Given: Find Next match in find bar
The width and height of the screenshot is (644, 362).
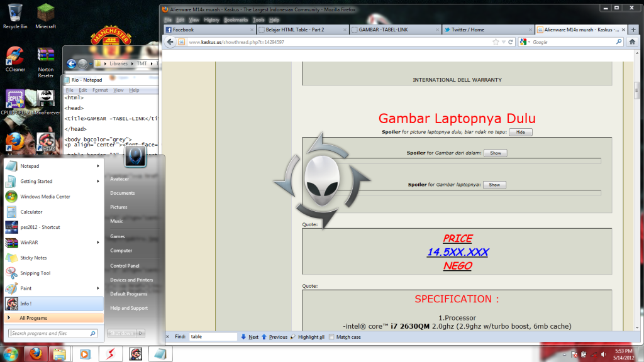Looking at the screenshot, I should [250, 337].
